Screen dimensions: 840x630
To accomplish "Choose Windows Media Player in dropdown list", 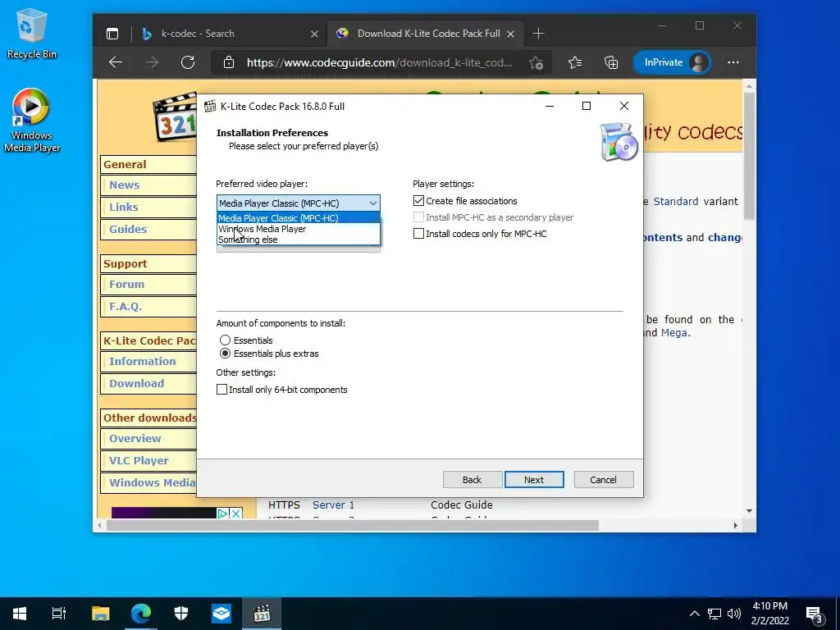I will click(x=299, y=229).
